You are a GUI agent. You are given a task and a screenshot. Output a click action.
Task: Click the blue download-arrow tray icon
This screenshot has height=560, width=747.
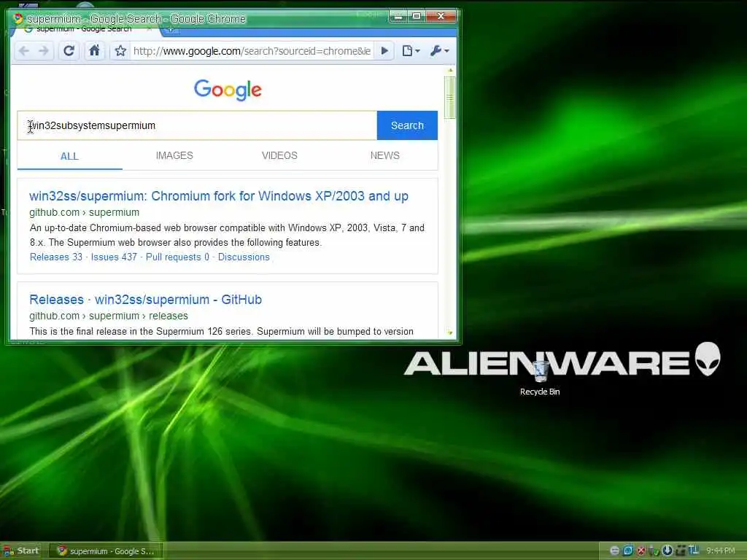667,551
